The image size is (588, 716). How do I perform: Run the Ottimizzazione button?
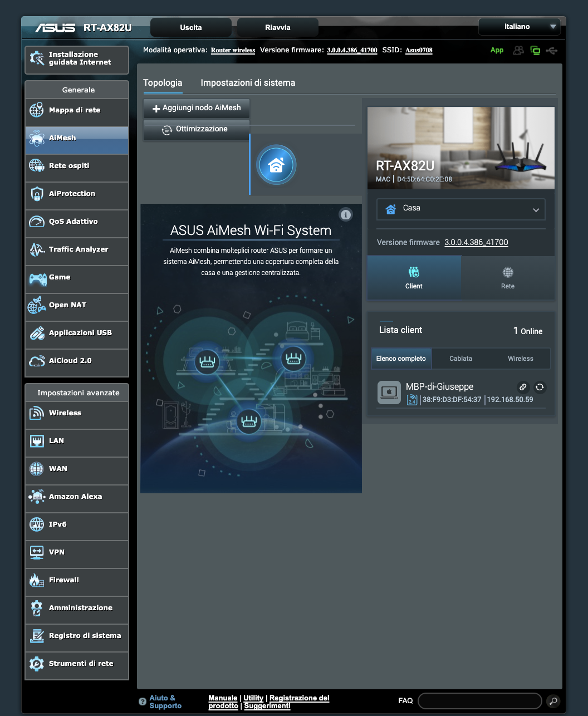point(197,129)
